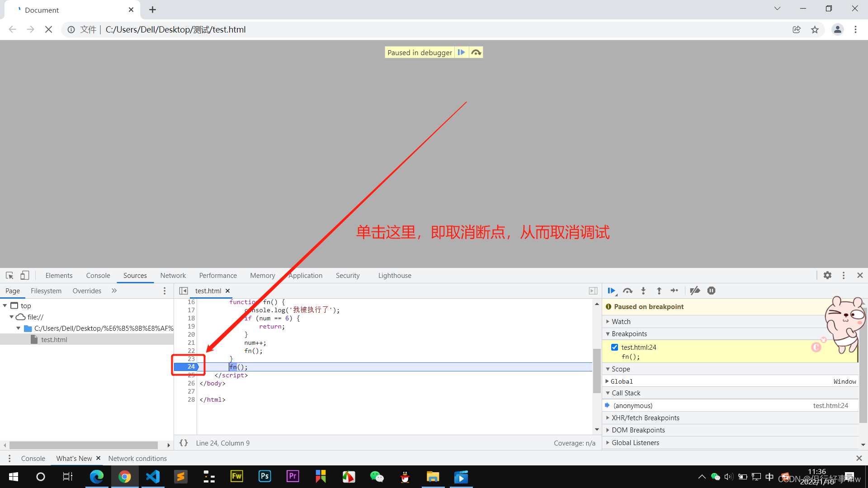The image size is (868, 488).
Task: Open the Memory tab
Action: 263,276
